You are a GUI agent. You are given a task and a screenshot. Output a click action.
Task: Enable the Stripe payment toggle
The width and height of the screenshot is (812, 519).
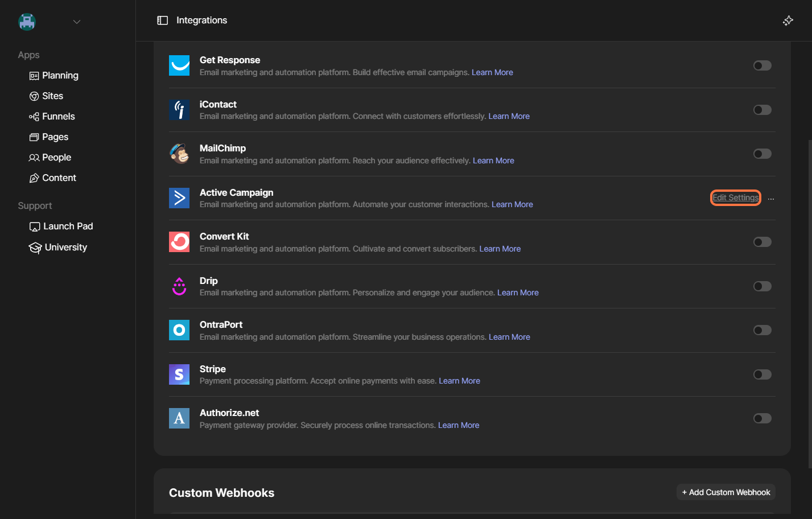click(x=762, y=374)
